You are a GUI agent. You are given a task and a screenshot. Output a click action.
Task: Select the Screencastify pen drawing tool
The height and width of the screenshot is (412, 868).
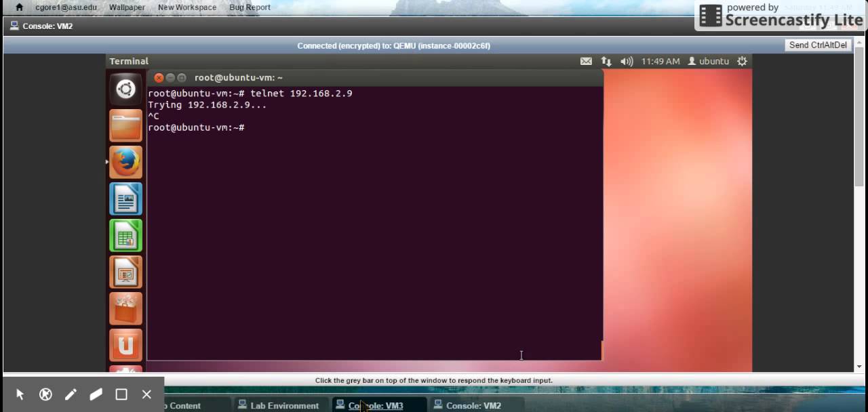pos(71,394)
